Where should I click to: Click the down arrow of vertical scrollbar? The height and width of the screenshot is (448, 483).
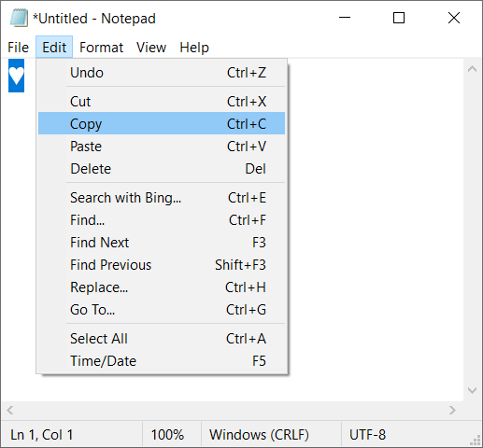[x=472, y=390]
